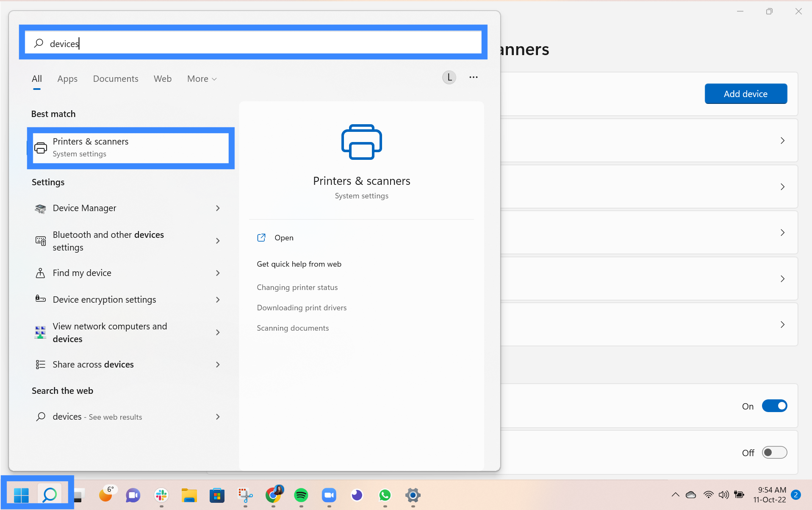This screenshot has height=510, width=812.
Task: Open Changing printer status help link
Action: point(297,287)
